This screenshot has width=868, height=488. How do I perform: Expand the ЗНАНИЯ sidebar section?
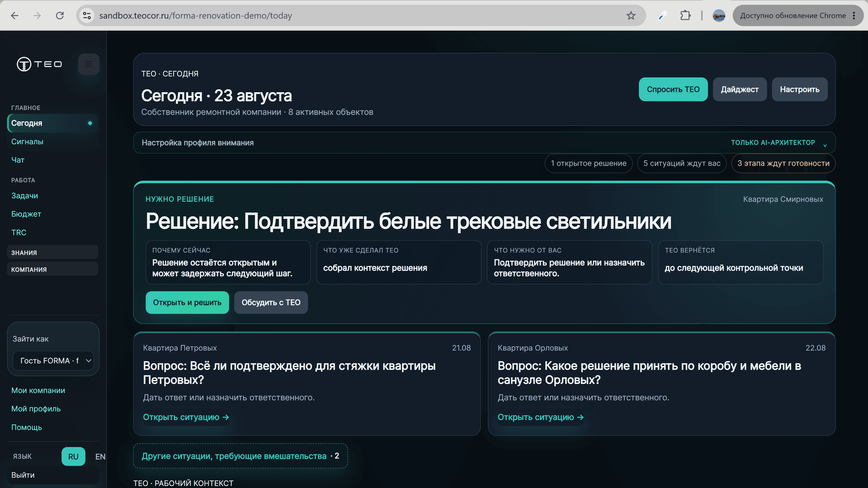pyautogui.click(x=53, y=253)
